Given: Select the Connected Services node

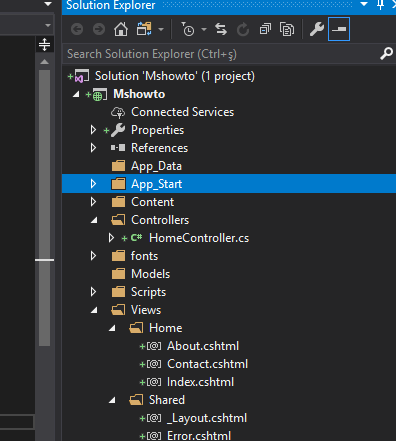Looking at the screenshot, I should pyautogui.click(x=182, y=112).
